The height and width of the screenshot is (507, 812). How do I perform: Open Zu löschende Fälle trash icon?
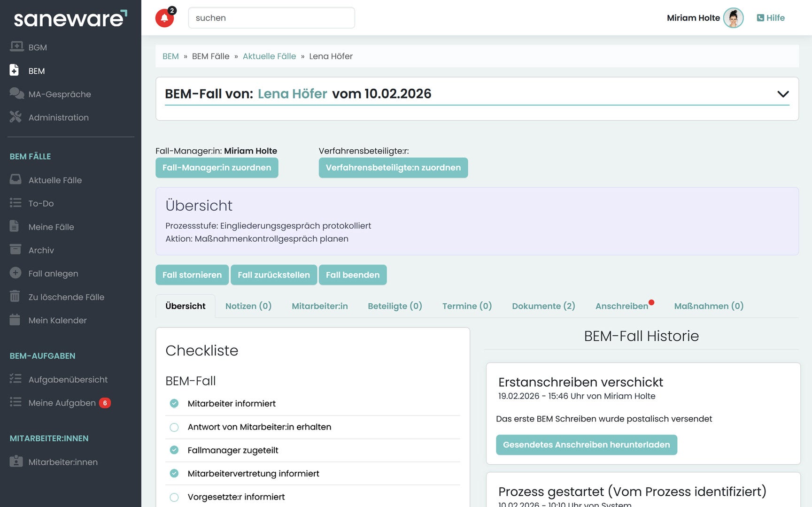(x=15, y=297)
